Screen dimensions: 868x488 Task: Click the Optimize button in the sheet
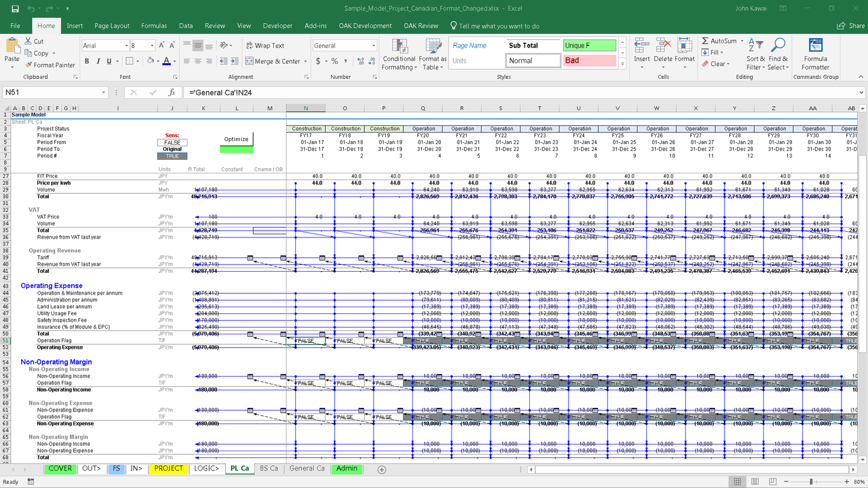(236, 139)
